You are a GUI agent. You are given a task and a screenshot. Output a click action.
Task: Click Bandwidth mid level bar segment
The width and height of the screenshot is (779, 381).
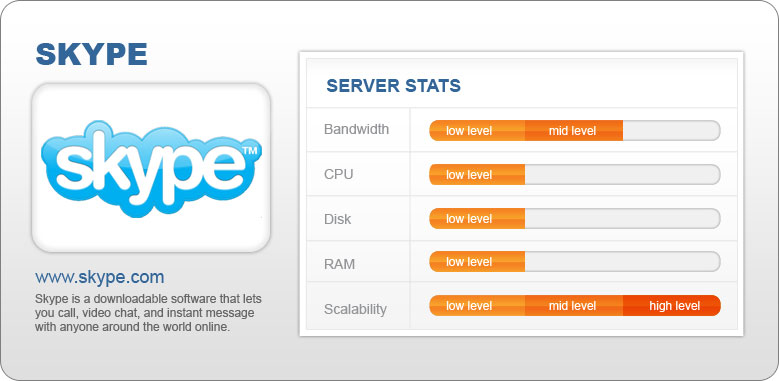(574, 131)
